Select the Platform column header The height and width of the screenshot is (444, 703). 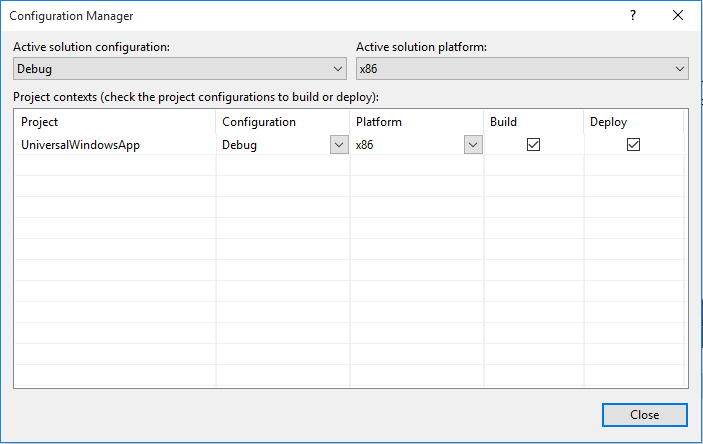click(379, 122)
